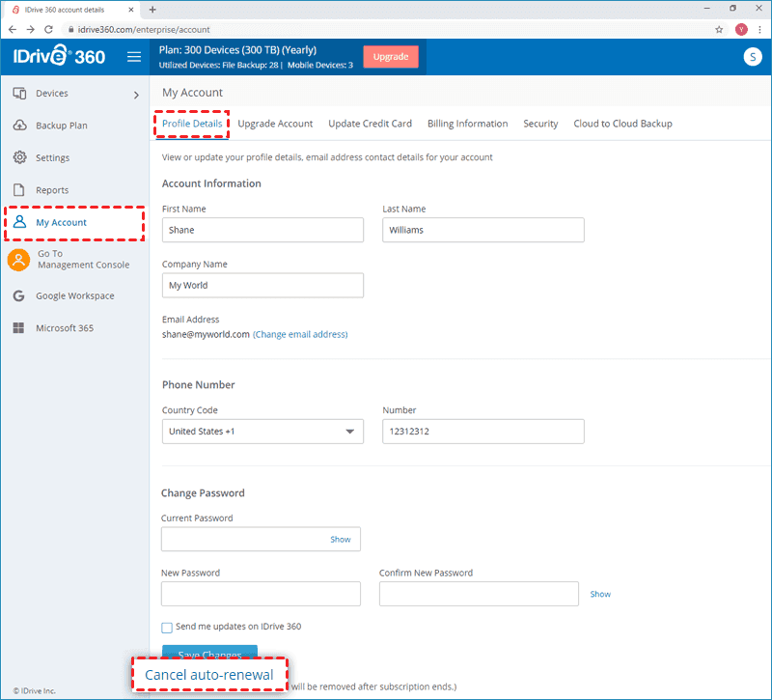The height and width of the screenshot is (700, 772).
Task: Click the Current Password field
Action: click(261, 540)
